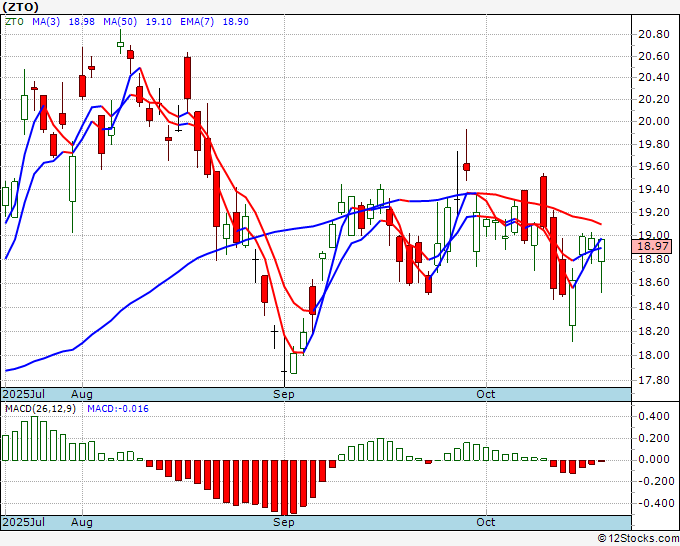Click the 19.60 price axis label
Image resolution: width=680 pixels, height=546 pixels.
coord(654,167)
